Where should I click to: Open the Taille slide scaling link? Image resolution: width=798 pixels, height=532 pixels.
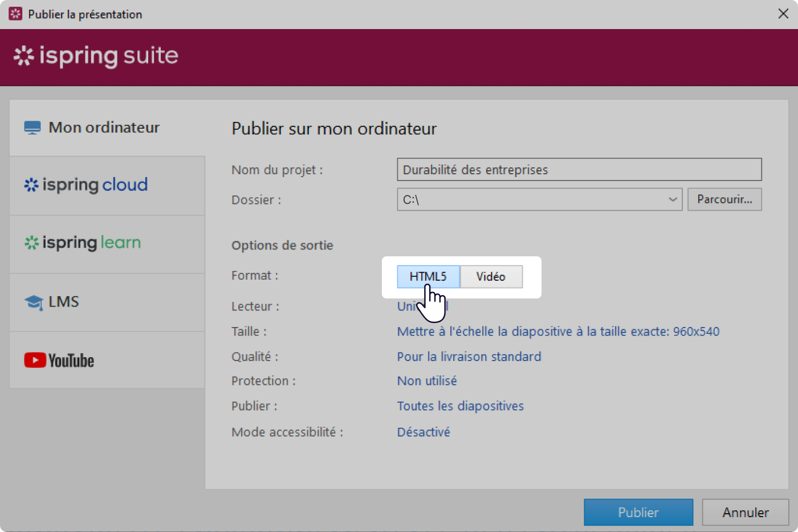[558, 332]
